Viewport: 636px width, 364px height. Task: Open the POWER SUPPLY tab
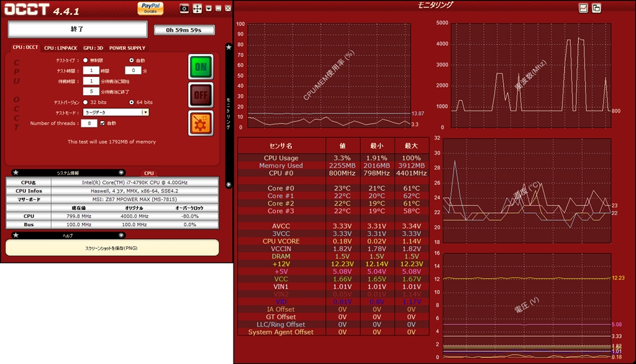127,48
